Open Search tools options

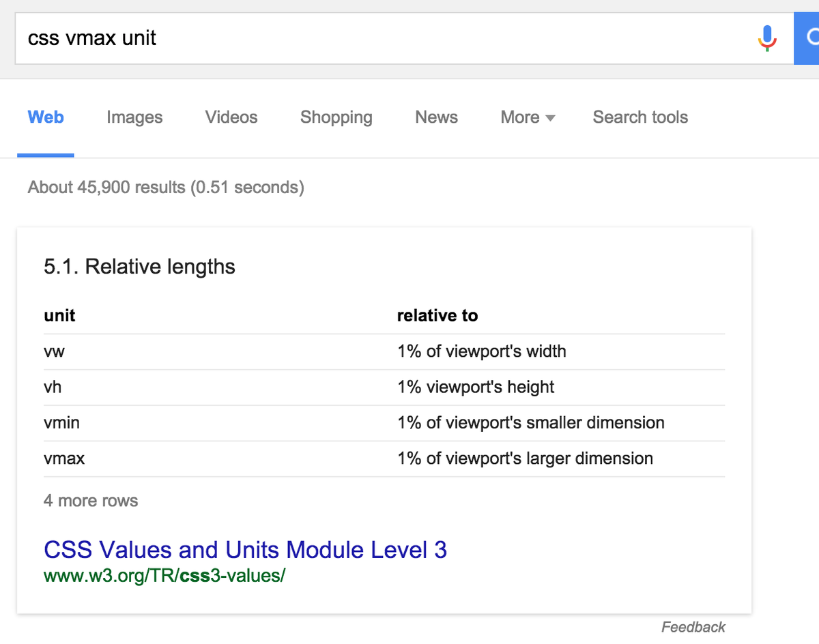click(640, 117)
